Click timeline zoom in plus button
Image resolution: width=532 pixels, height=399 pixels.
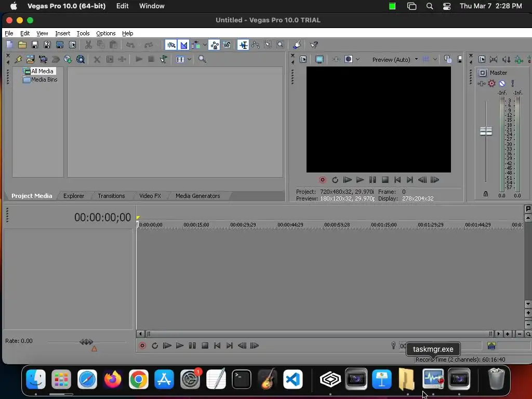pos(508,334)
